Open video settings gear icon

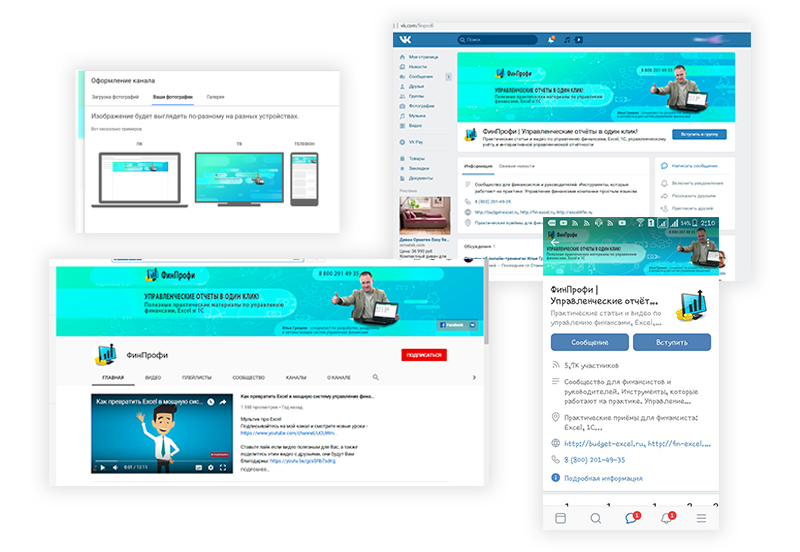(x=210, y=467)
